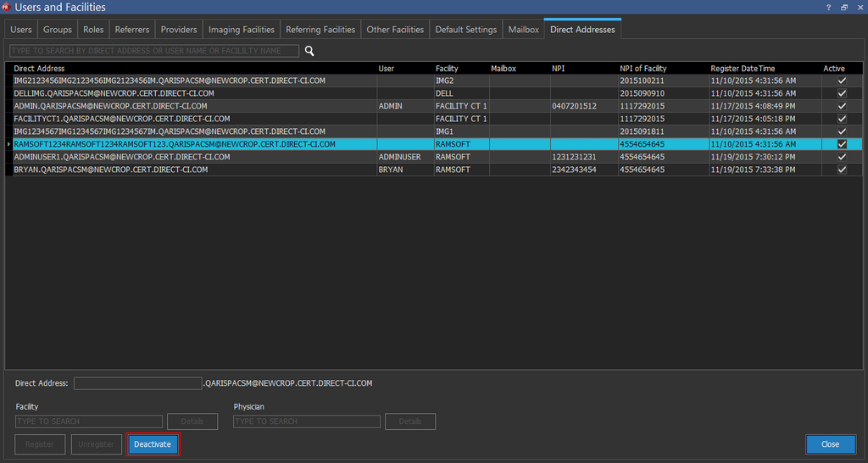The image size is (868, 463).
Task: Sort by Direct Address column header
Action: pyautogui.click(x=40, y=69)
